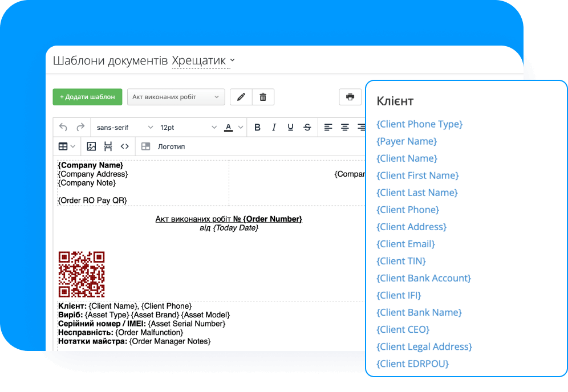Insert a page break

[108, 146]
